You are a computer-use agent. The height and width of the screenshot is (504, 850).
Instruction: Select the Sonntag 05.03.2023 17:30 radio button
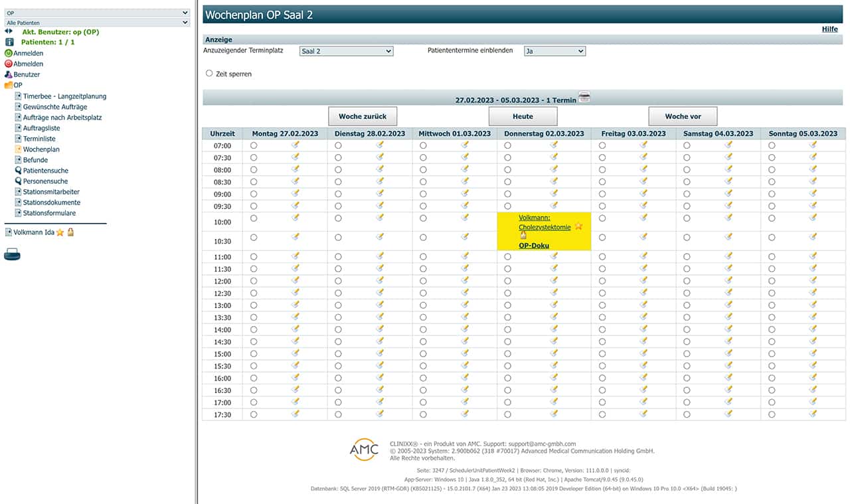click(772, 414)
